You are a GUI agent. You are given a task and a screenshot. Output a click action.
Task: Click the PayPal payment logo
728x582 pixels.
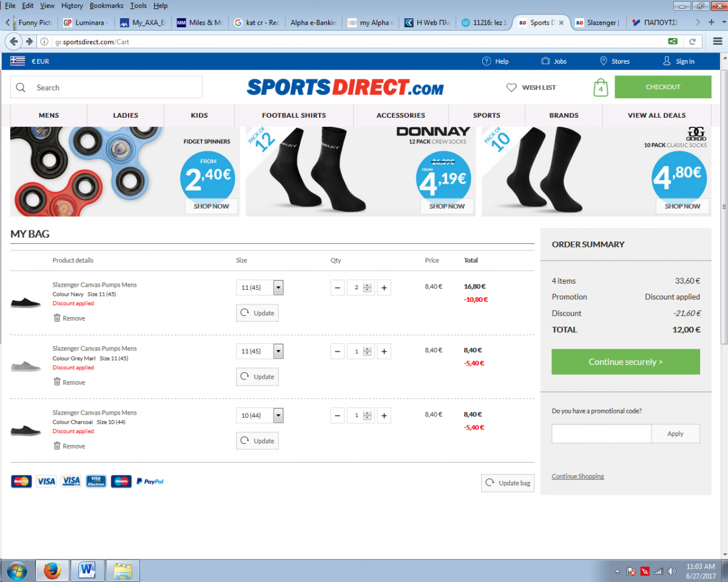pos(150,481)
